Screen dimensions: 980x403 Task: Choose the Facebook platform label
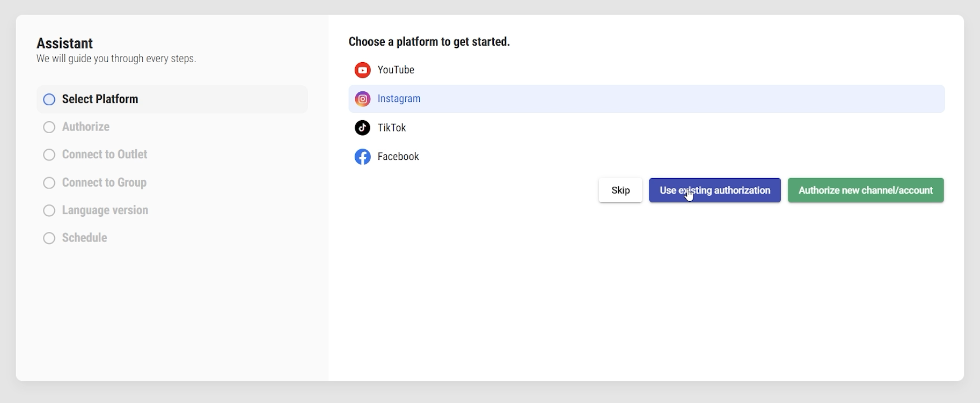pyautogui.click(x=398, y=157)
